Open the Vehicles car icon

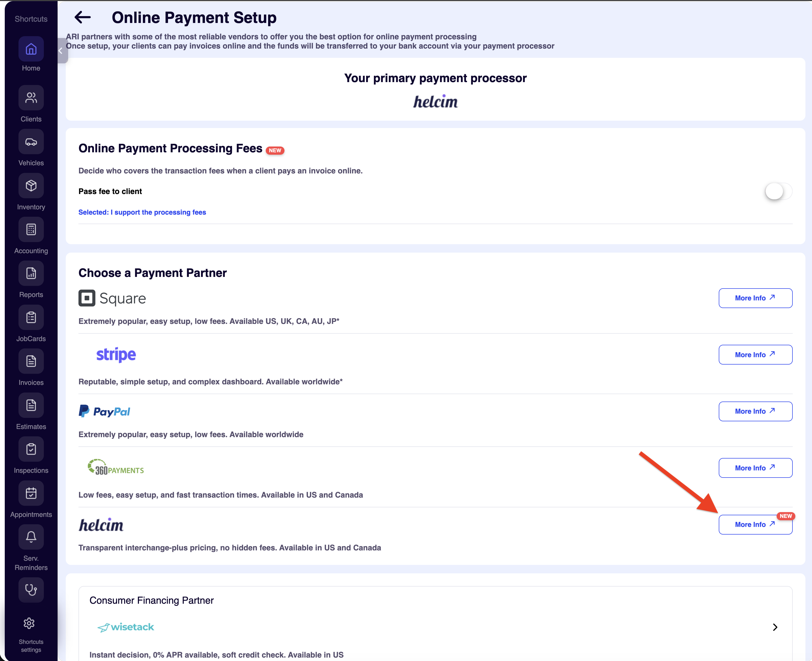point(31,142)
